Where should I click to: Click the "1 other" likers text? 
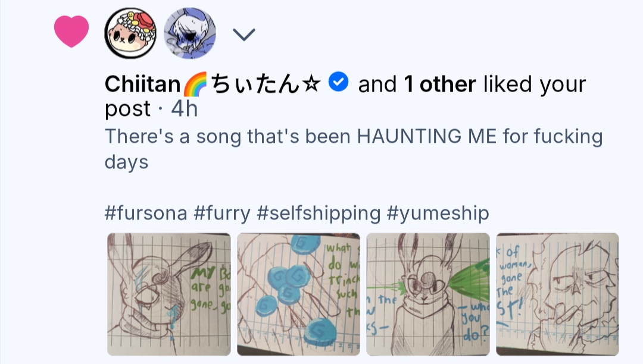pyautogui.click(x=440, y=84)
